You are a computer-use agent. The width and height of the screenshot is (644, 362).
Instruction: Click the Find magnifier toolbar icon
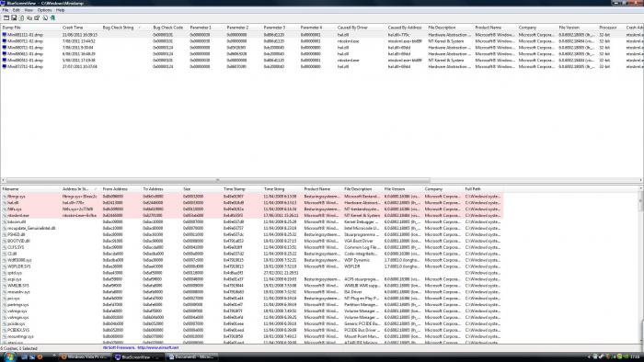pos(45,17)
